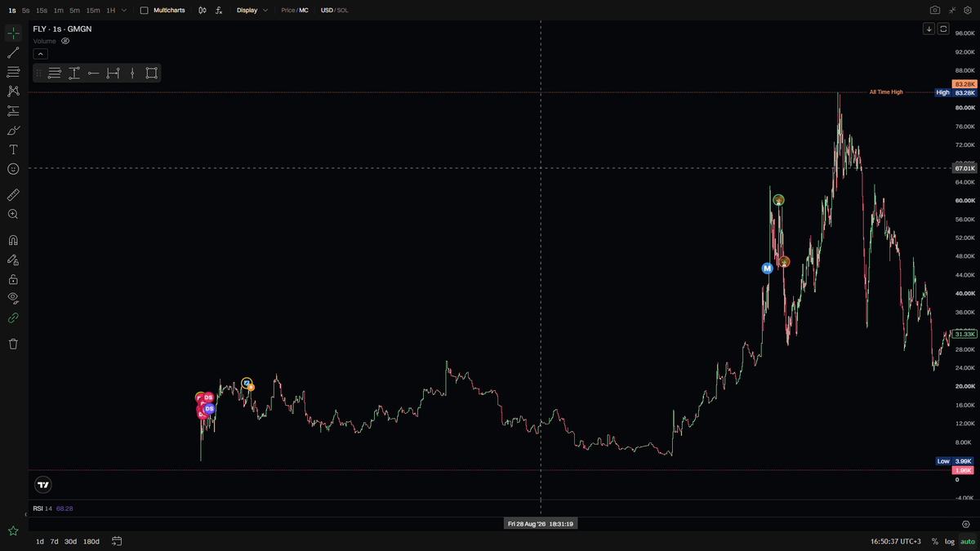Toggle percent scale mode
980x551 pixels.
point(934,541)
